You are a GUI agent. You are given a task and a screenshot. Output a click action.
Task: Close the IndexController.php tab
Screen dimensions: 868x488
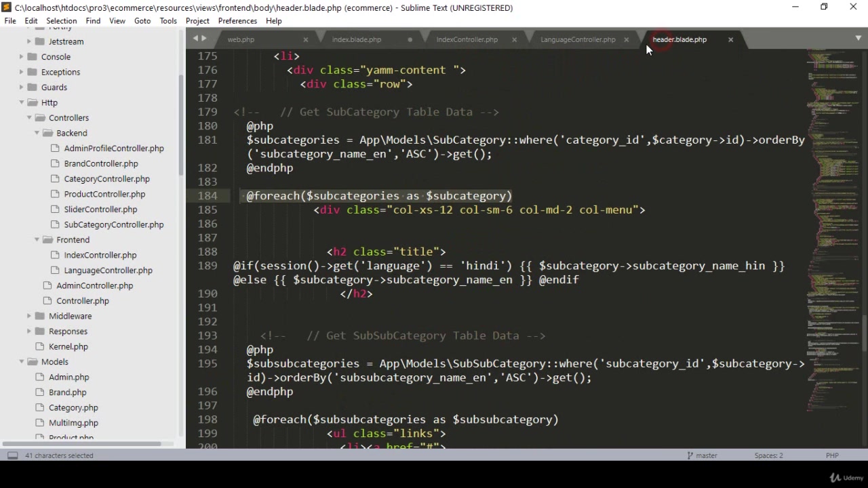tap(514, 39)
